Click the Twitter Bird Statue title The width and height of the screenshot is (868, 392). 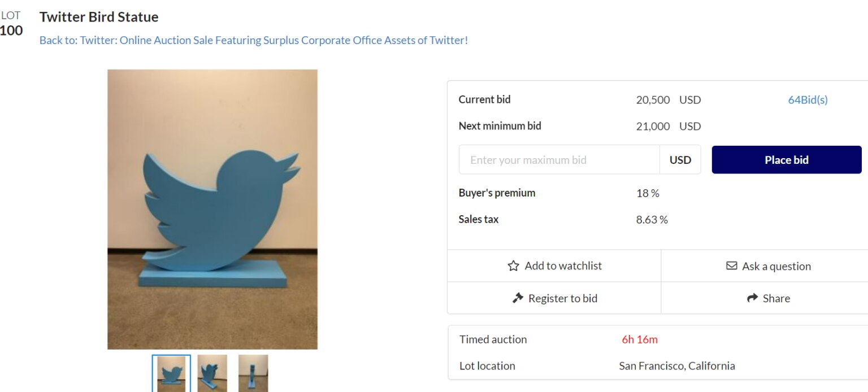point(98,17)
